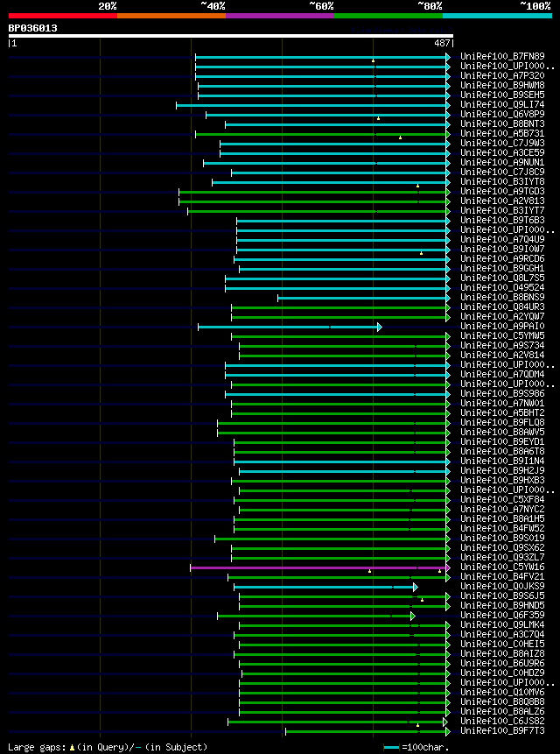Image resolution: width=560 pixels, height=754 pixels.
Task: Click the UniRef100_A5B731 label
Action: point(502,134)
